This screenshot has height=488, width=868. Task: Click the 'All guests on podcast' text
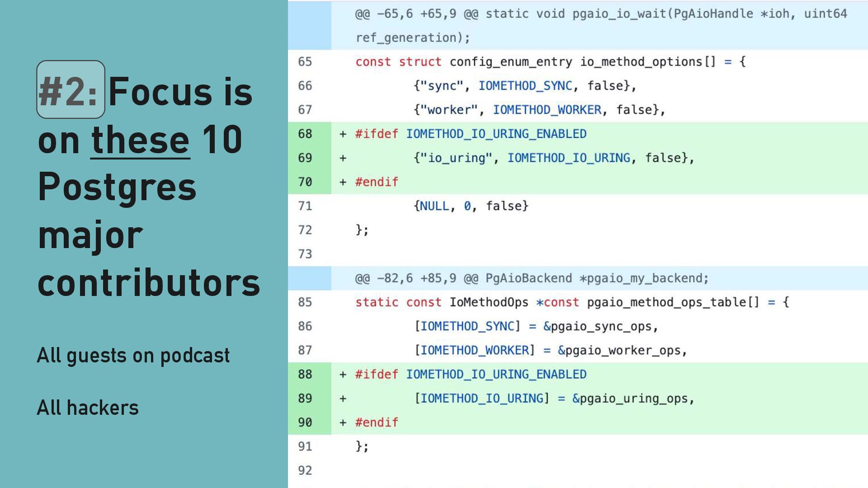tap(133, 356)
